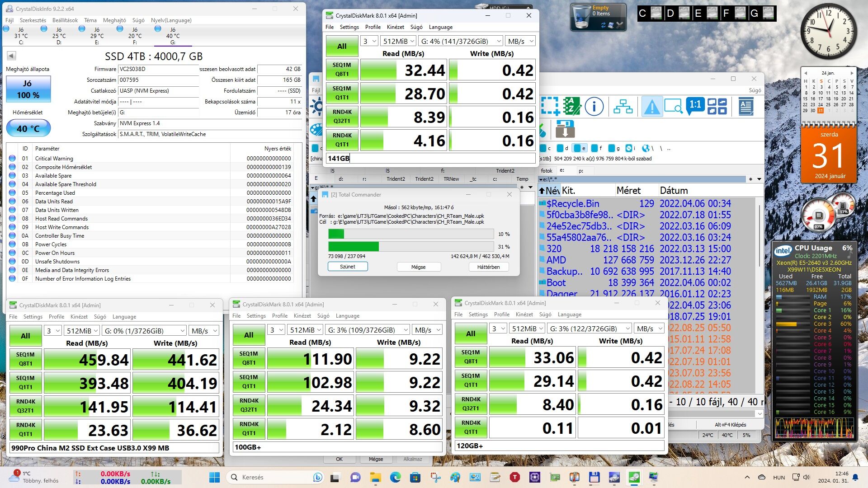Open the notification bell in system tray
This screenshot has height=488, width=868.
855,477
